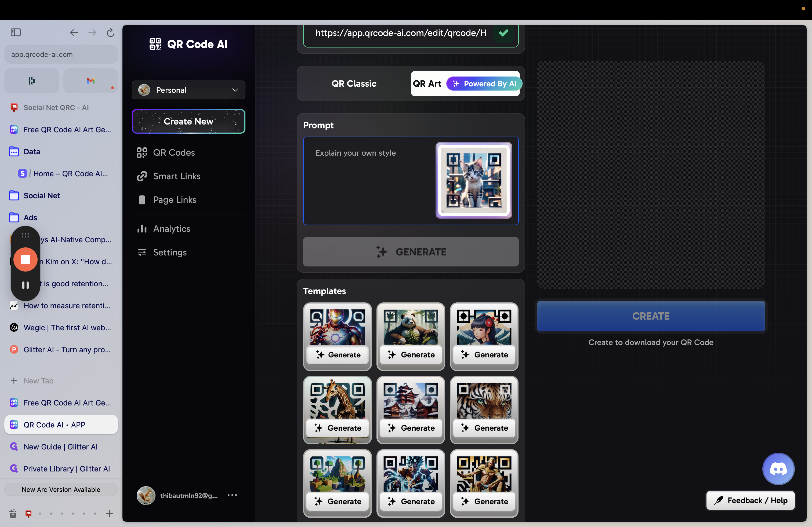The width and height of the screenshot is (812, 527).
Task: Generate the lightning warrior template
Action: click(x=411, y=501)
